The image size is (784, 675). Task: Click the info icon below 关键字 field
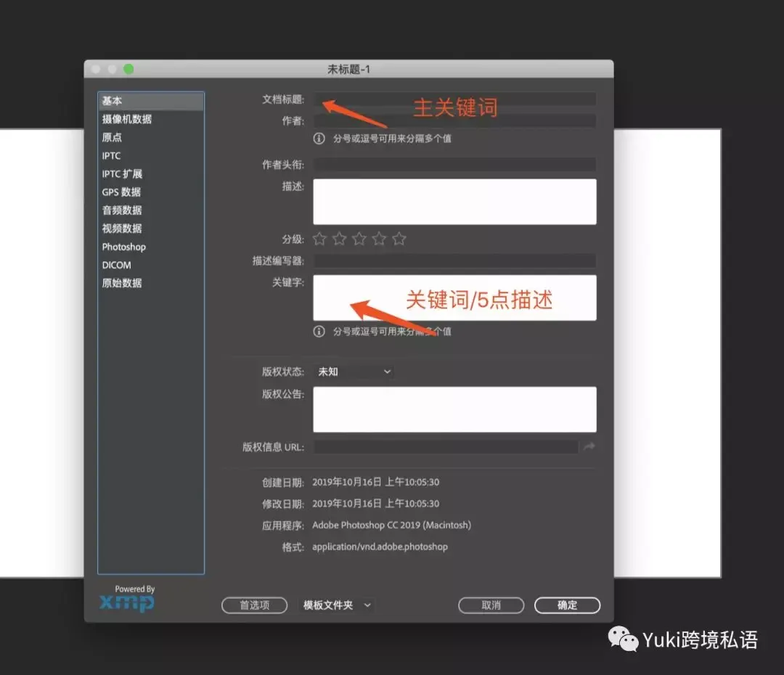click(319, 332)
